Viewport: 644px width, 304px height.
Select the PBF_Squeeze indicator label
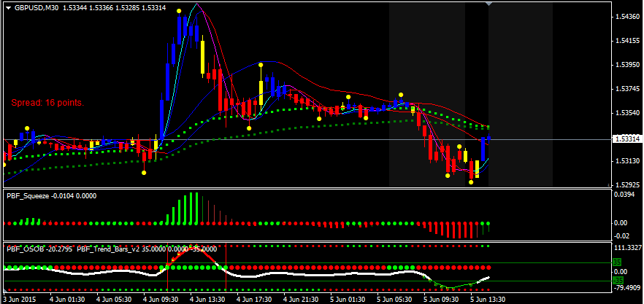26,196
